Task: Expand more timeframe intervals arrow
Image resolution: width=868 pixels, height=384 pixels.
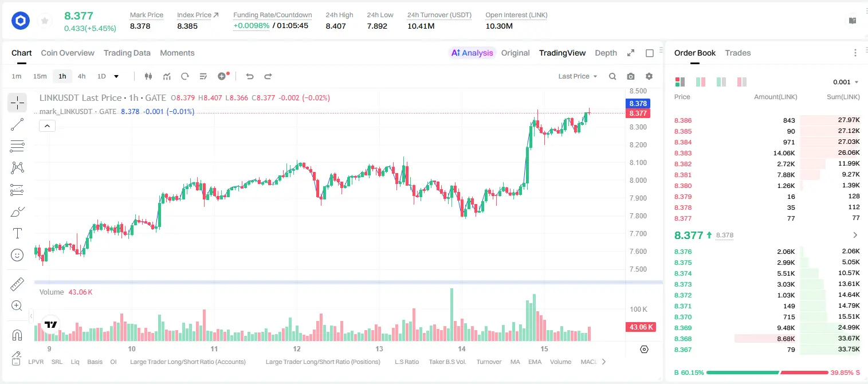Action: coord(116,76)
